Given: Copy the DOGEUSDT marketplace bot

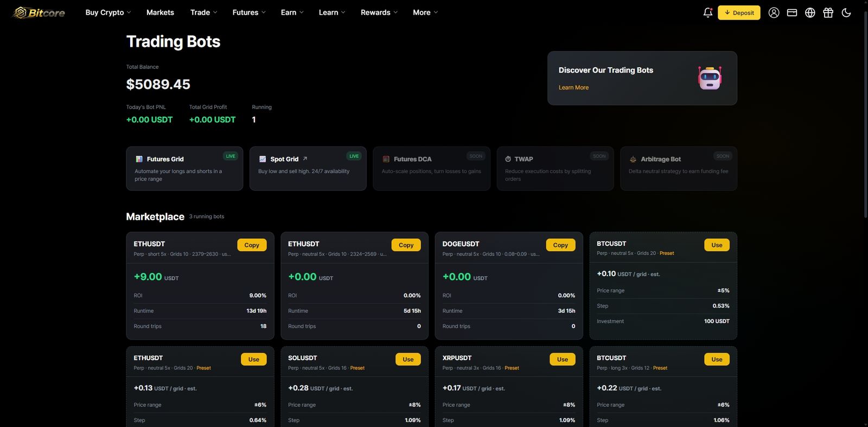Looking at the screenshot, I should pyautogui.click(x=560, y=245).
